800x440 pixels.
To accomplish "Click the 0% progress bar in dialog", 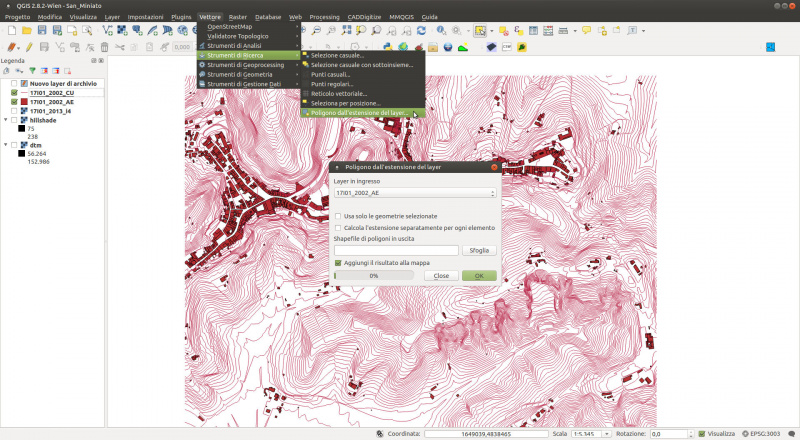I will point(373,276).
